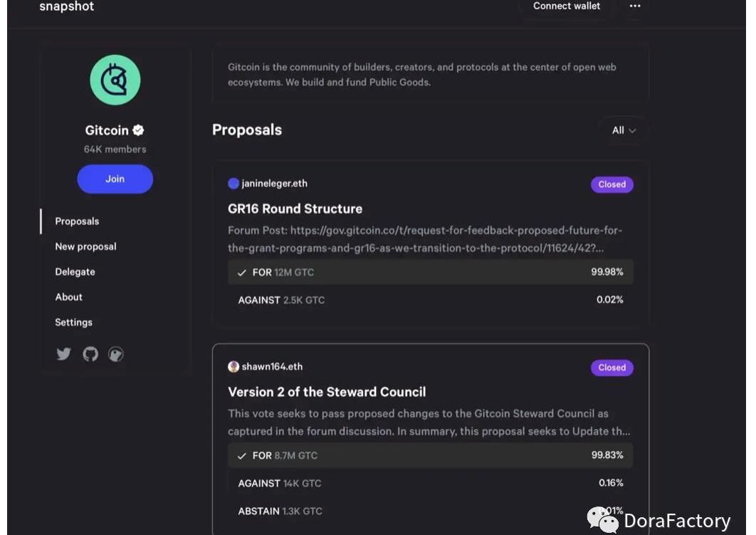Click shawn164.eth avatar icon

[x=233, y=366]
